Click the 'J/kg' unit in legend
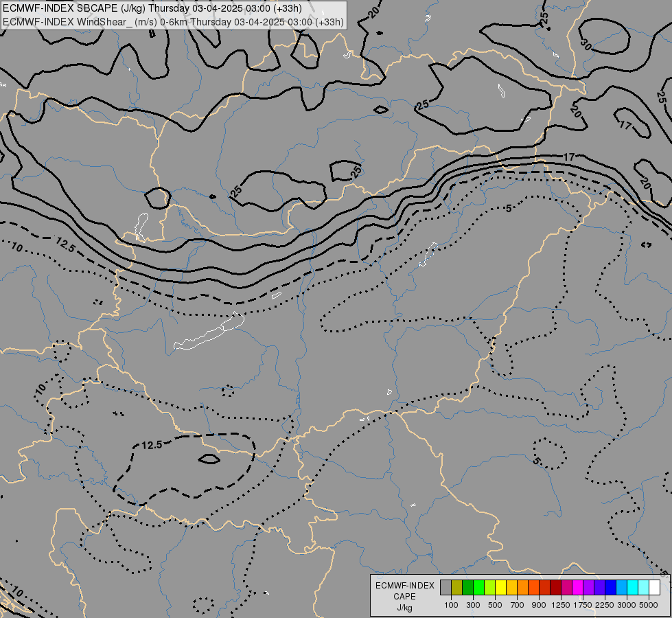The height and width of the screenshot is (618, 672). (x=404, y=608)
